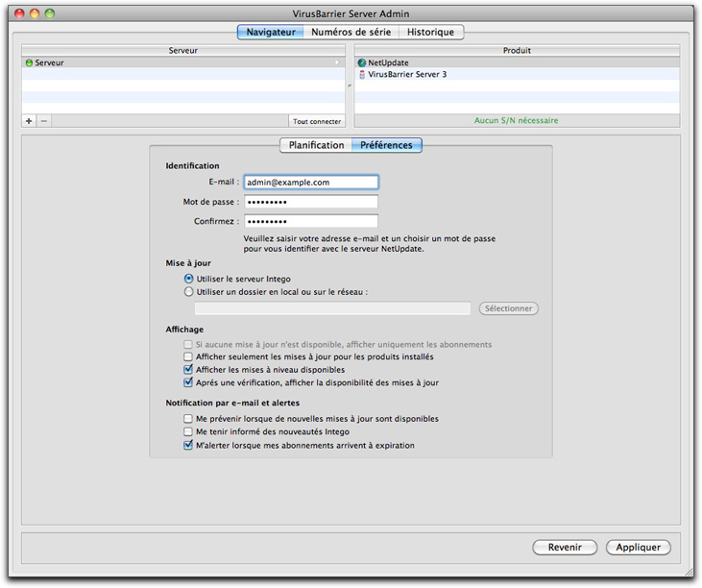Screen dimensions: 702x588
Task: Click the VirusBarrier Server 3 product icon
Action: tap(362, 74)
